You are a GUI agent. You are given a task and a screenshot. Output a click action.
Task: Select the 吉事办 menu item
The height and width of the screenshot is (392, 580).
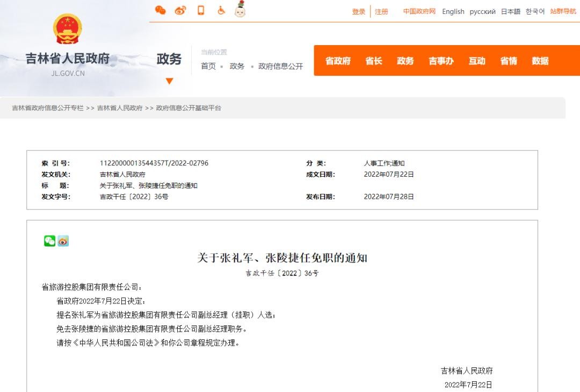[441, 61]
